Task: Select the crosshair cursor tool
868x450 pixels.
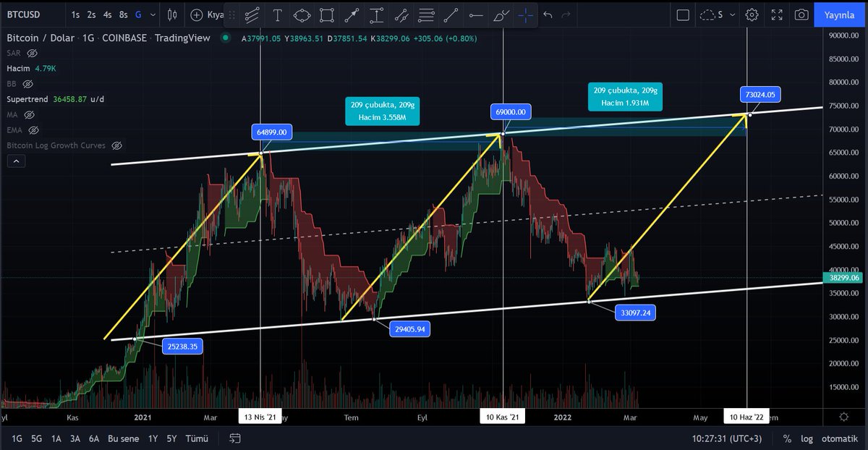Action: 526,14
